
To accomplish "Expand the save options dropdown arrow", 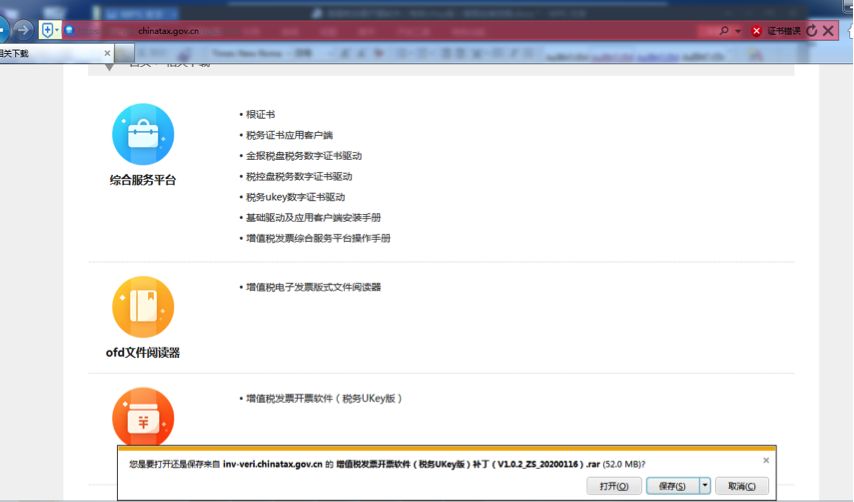I will (x=705, y=486).
